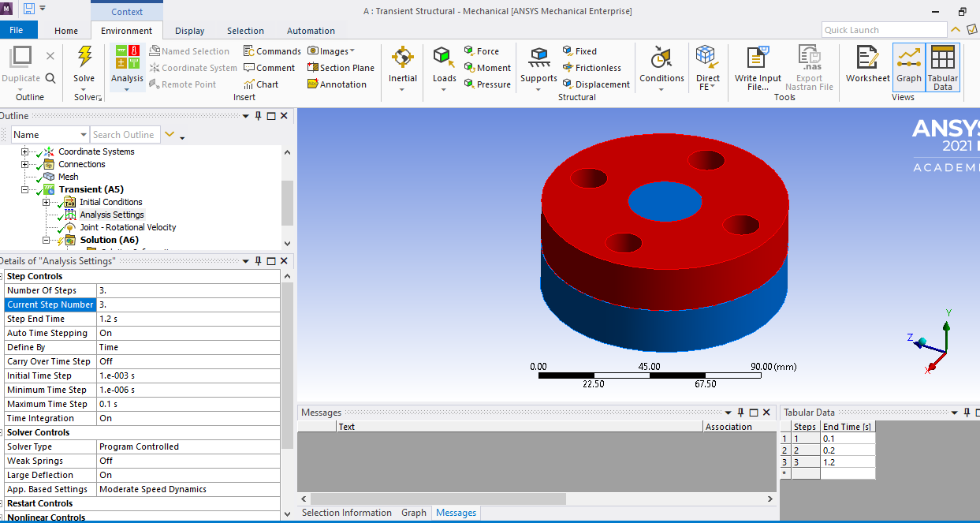This screenshot has width=980, height=523.
Task: Apply a Pressure load
Action: [x=487, y=84]
